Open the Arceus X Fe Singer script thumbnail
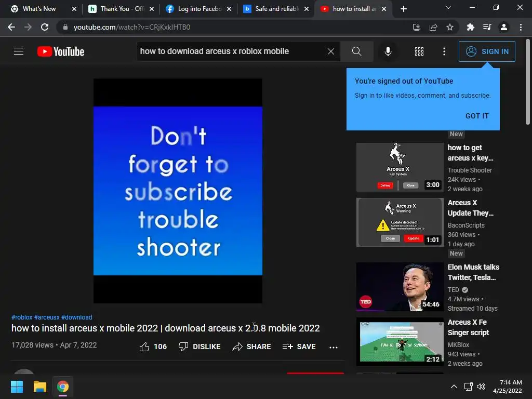This screenshot has height=399, width=532. pyautogui.click(x=400, y=342)
